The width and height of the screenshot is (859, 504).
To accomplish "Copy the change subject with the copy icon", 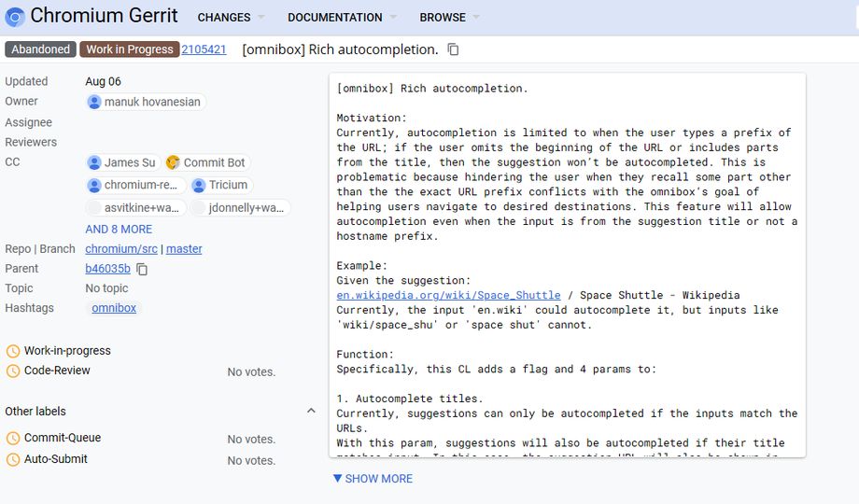I will pos(454,49).
